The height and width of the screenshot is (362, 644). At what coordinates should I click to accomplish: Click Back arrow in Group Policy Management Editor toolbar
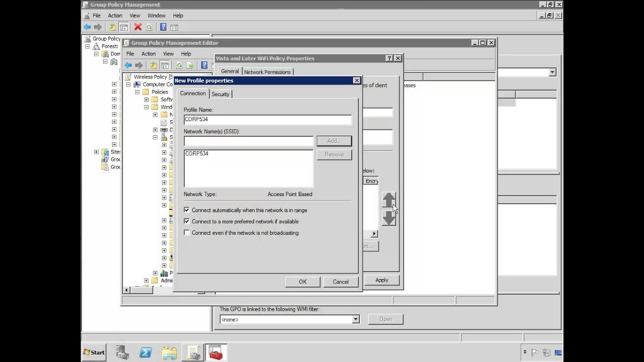[128, 65]
